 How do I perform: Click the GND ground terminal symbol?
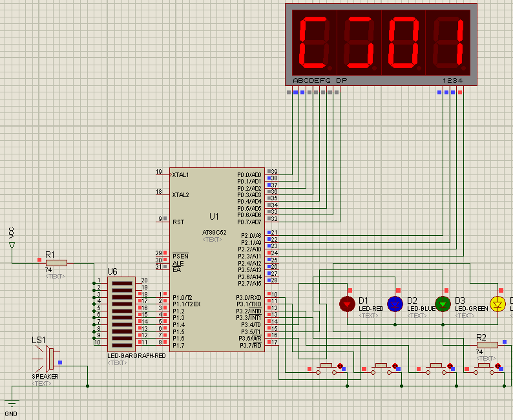pyautogui.click(x=12, y=403)
